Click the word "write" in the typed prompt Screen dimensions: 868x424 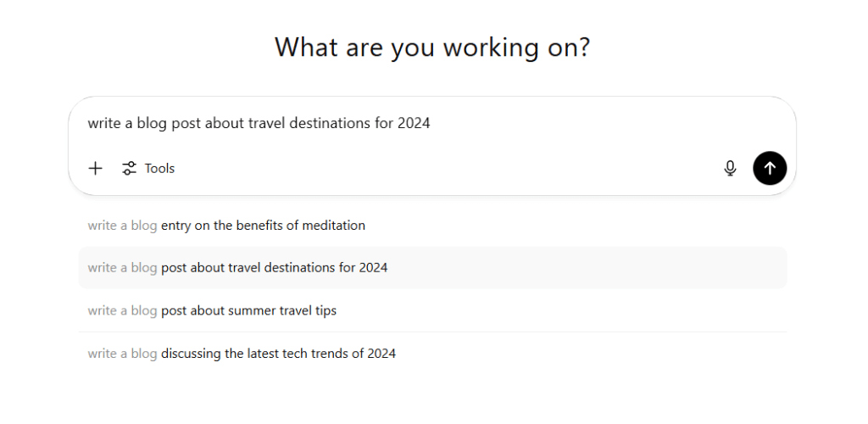click(x=104, y=123)
